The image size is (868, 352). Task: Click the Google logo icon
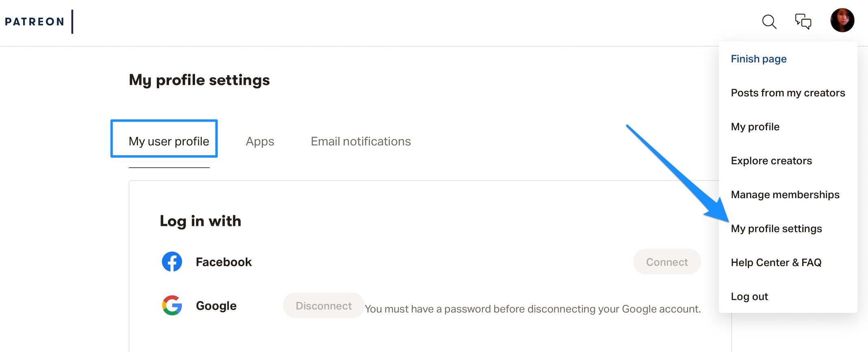[172, 305]
